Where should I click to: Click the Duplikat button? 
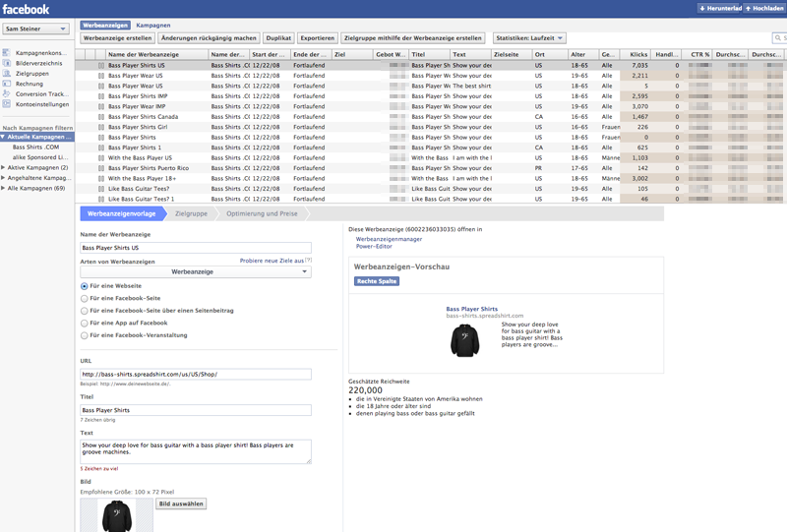click(278, 38)
